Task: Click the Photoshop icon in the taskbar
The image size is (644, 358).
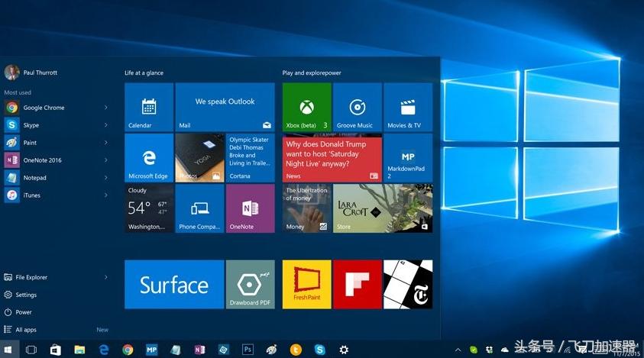Action: pyautogui.click(x=248, y=350)
